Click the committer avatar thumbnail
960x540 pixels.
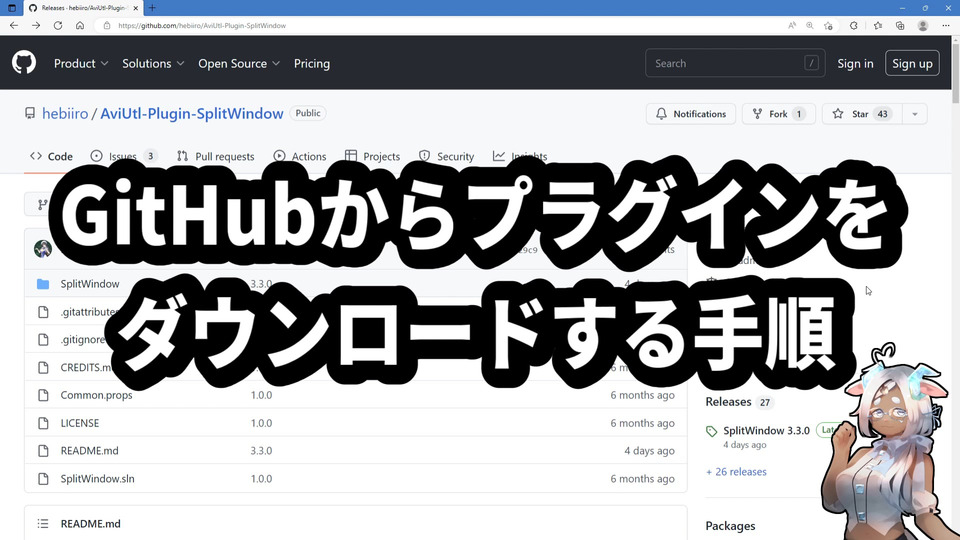(x=43, y=249)
